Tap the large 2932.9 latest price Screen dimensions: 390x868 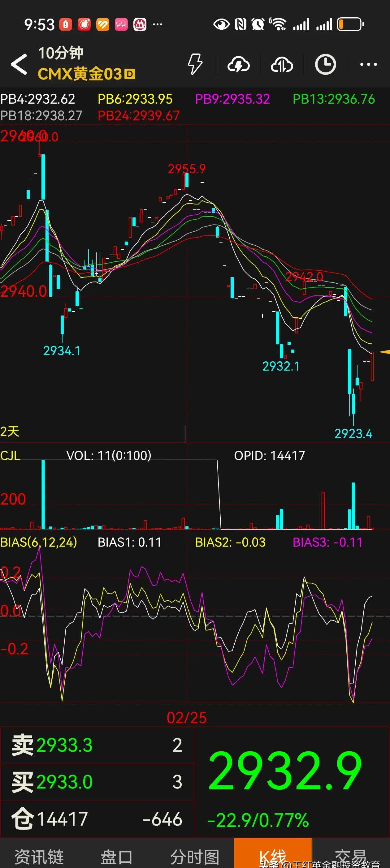pyautogui.click(x=285, y=771)
